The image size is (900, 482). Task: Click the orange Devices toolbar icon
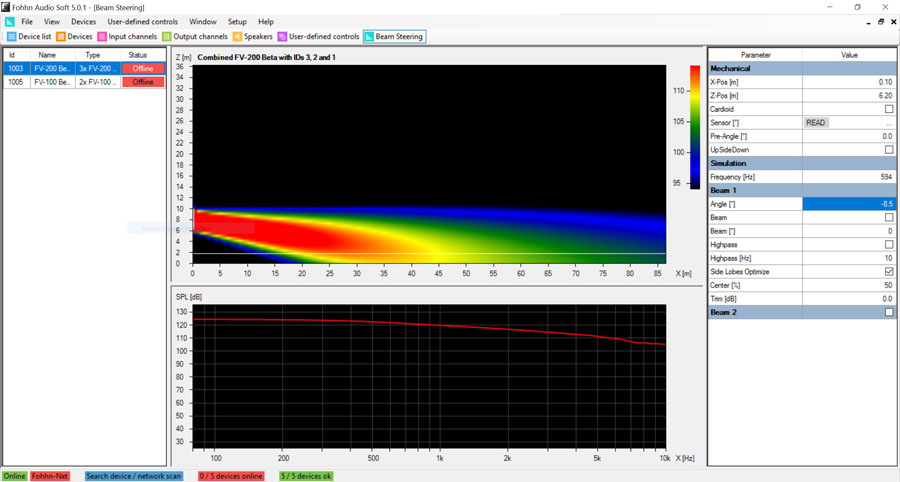point(60,37)
